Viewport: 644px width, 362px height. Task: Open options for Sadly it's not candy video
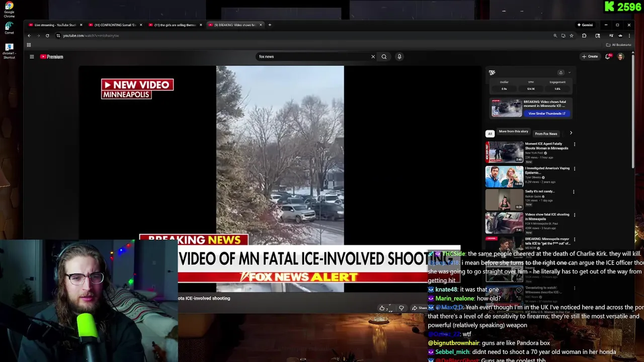tap(574, 192)
